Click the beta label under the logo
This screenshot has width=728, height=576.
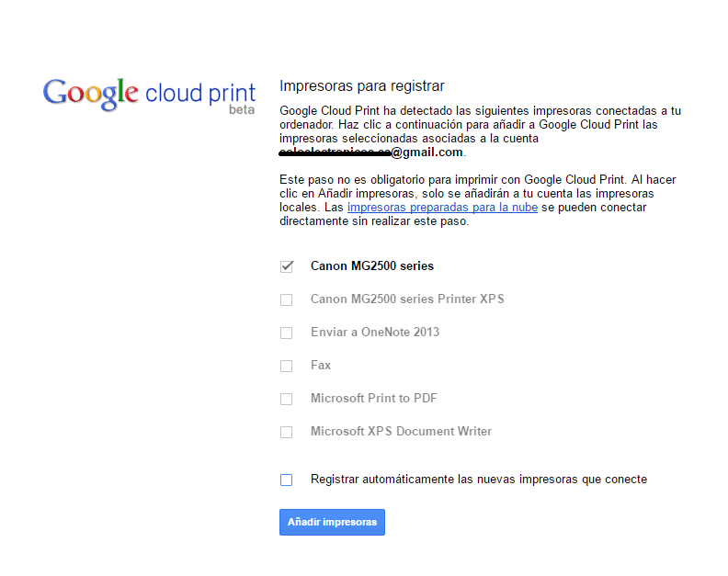pyautogui.click(x=242, y=110)
